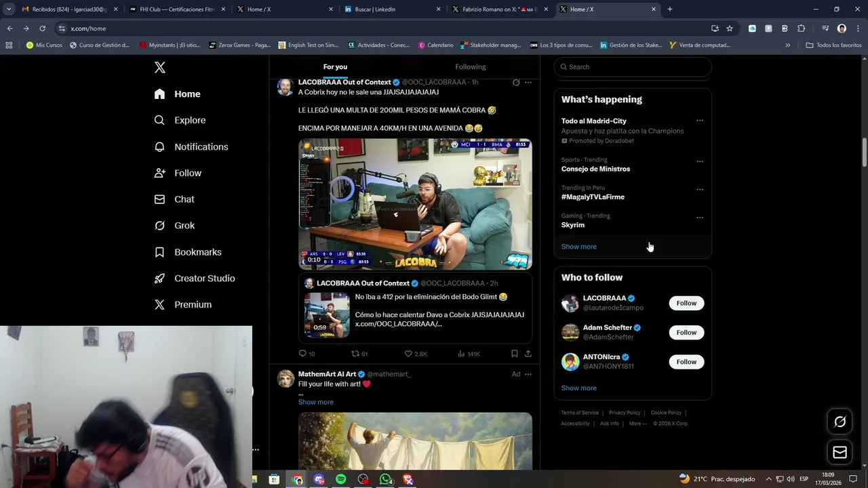Open Mis Cursos bookmark
Image resolution: width=868 pixels, height=488 pixels.
pos(44,45)
